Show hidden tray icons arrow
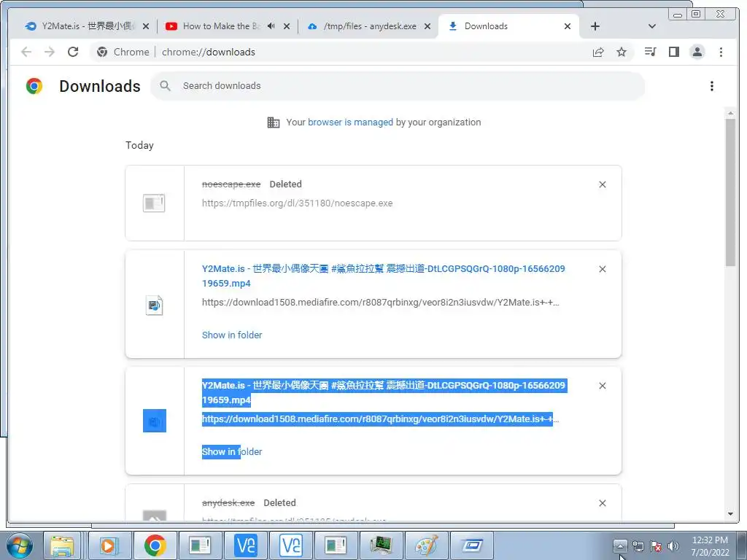The image size is (747, 560). [x=620, y=546]
